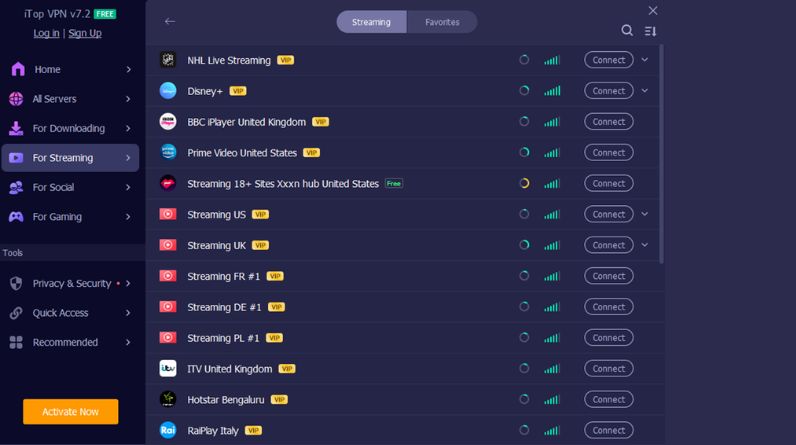Open For Gaming in sidebar
The image size is (796, 445).
(70, 217)
